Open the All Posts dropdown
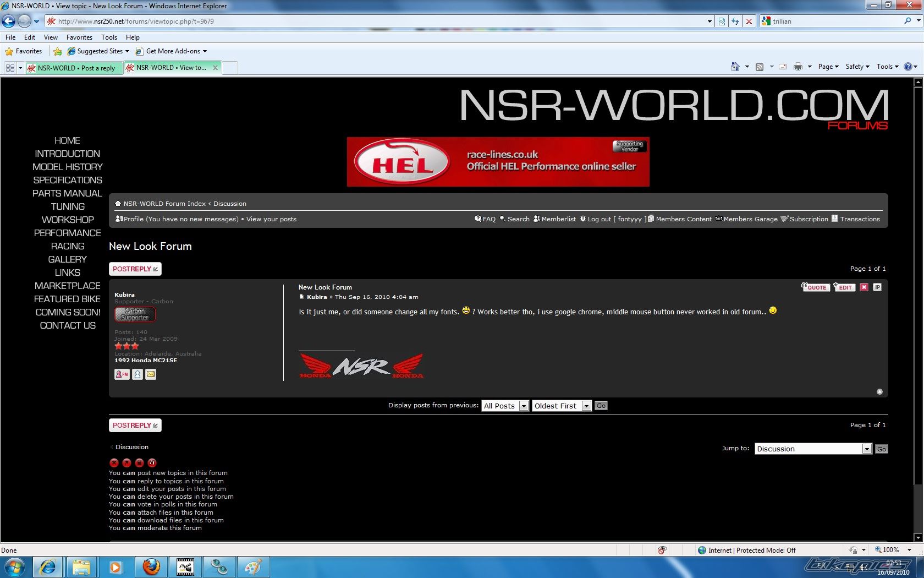The height and width of the screenshot is (578, 924). 505,406
